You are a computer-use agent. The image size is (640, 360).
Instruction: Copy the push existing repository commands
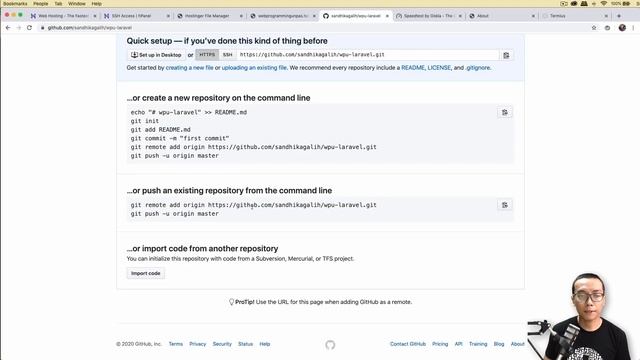pos(505,205)
